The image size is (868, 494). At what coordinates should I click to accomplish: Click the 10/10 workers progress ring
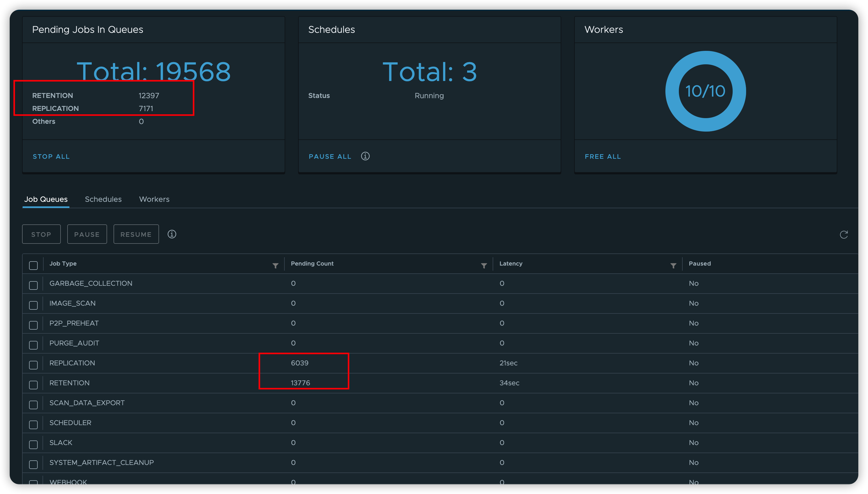(x=705, y=91)
